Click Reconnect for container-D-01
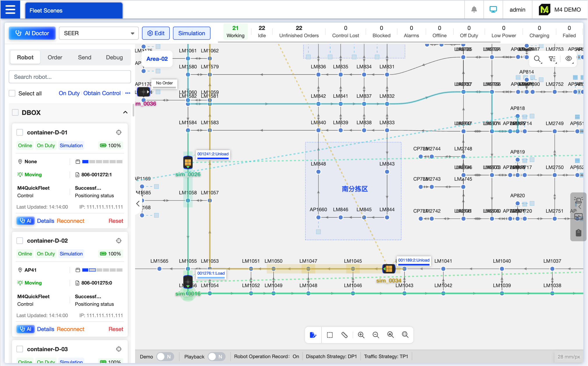Viewport: 588px width, 366px height. pyautogui.click(x=70, y=221)
